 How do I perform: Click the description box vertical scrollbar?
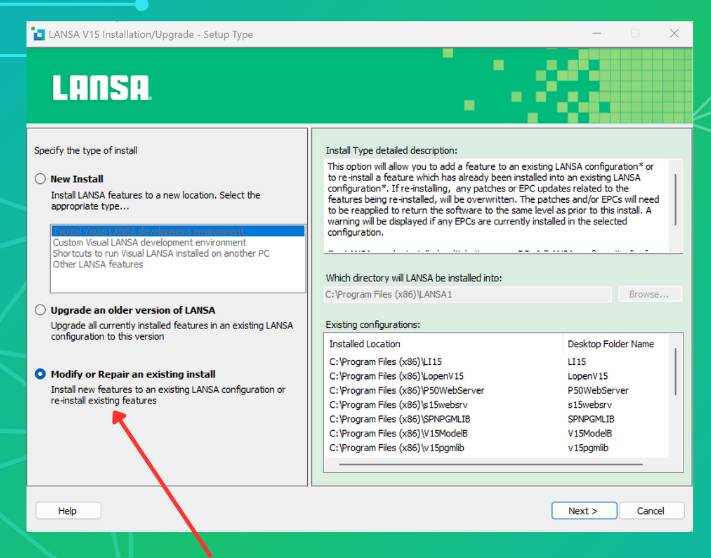click(x=676, y=200)
